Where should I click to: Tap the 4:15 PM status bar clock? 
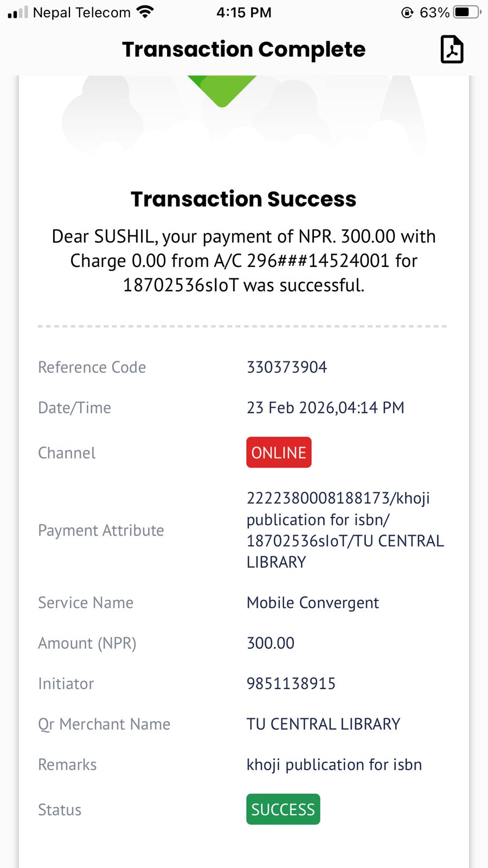pos(244,12)
